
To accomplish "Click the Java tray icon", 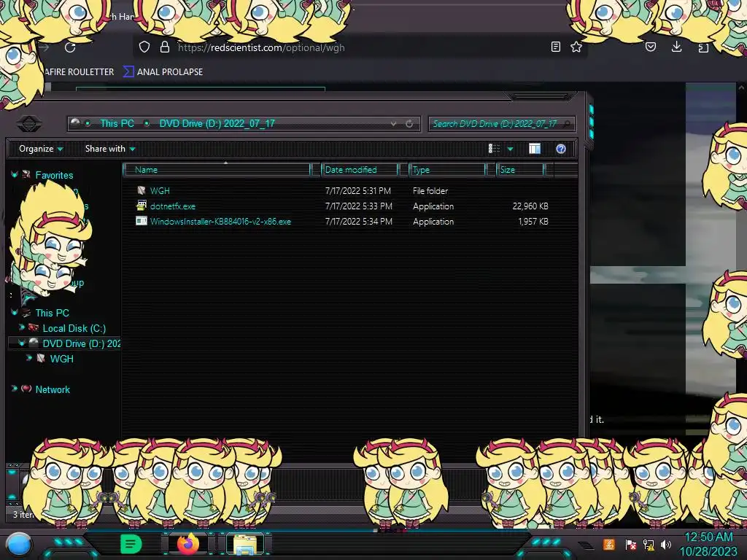I will click(609, 544).
